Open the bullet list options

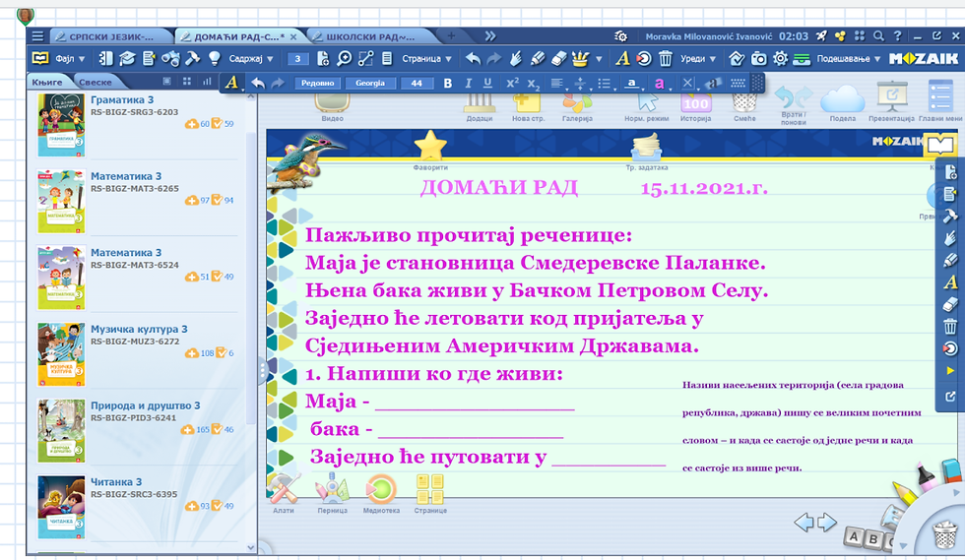(605, 83)
